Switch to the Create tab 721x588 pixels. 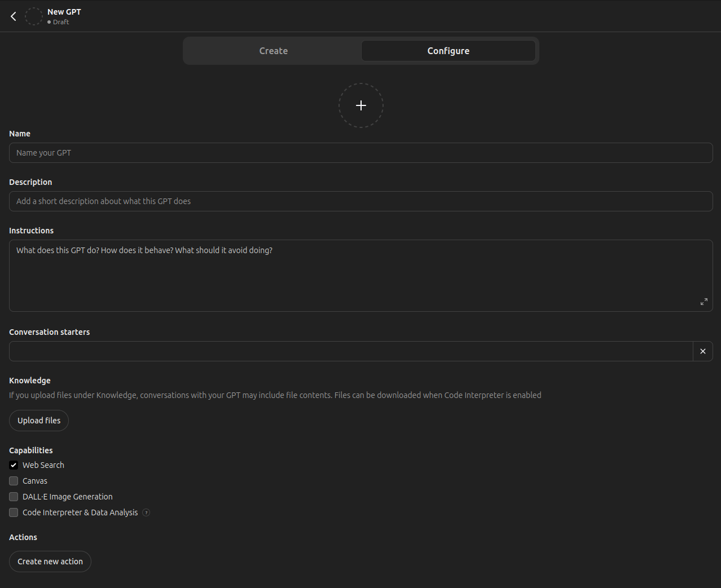(x=274, y=51)
